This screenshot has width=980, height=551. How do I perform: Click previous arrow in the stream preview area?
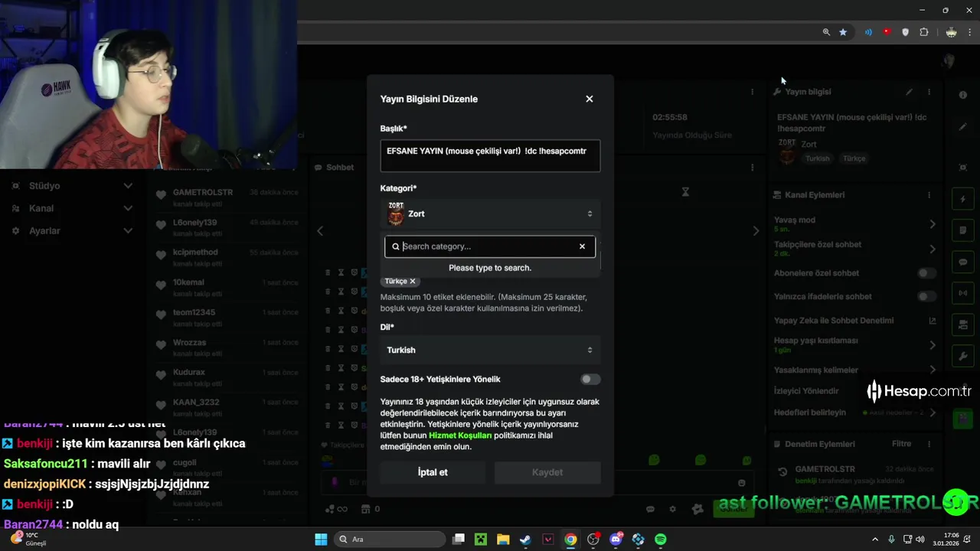tap(321, 231)
